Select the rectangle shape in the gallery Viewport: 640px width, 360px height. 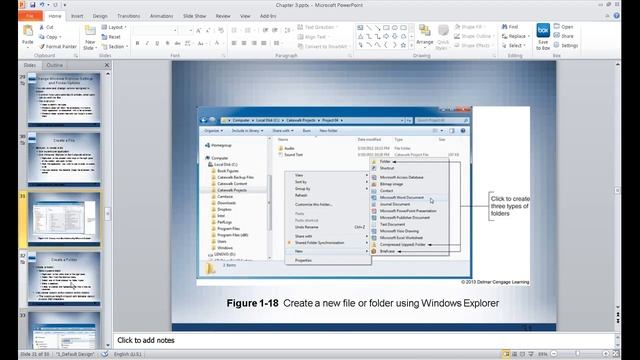tap(386, 28)
